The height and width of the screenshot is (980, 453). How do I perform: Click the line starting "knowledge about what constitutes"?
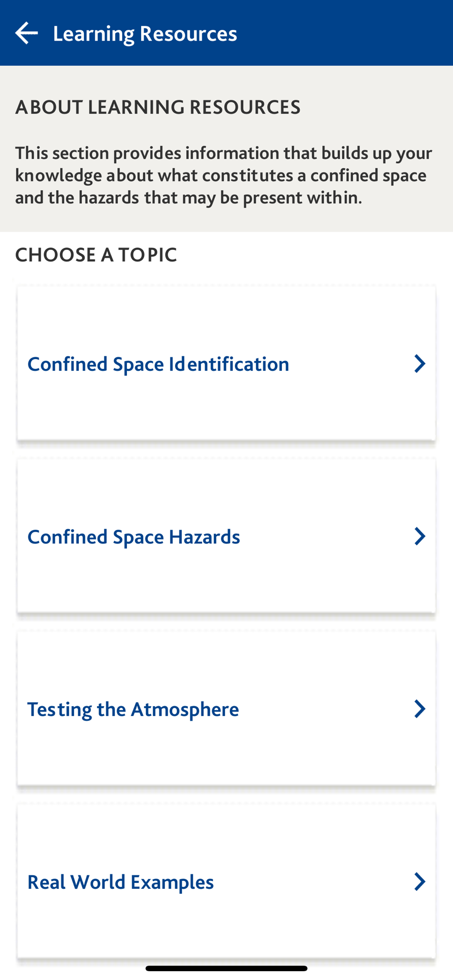click(221, 175)
